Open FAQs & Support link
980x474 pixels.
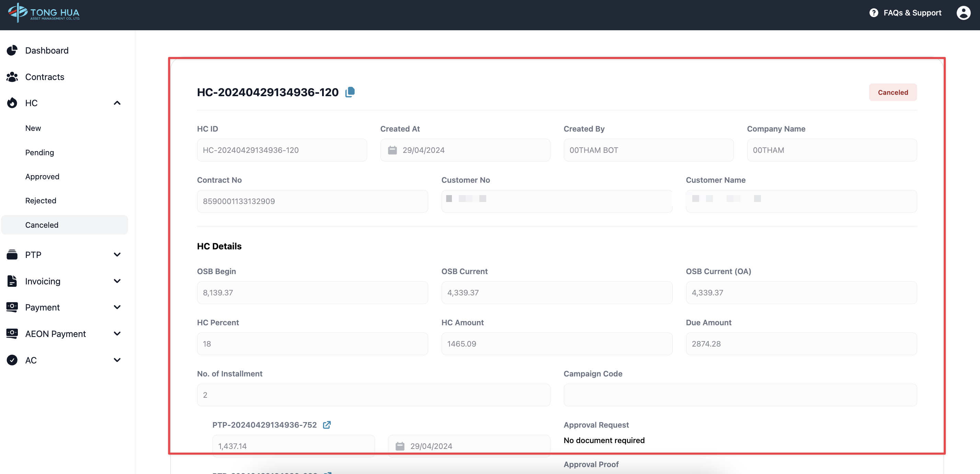point(912,13)
